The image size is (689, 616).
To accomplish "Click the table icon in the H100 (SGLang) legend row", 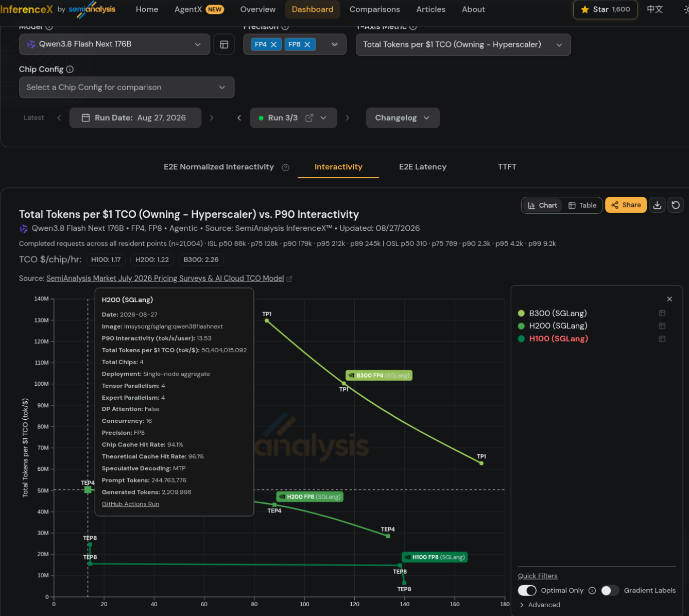I will (x=662, y=339).
